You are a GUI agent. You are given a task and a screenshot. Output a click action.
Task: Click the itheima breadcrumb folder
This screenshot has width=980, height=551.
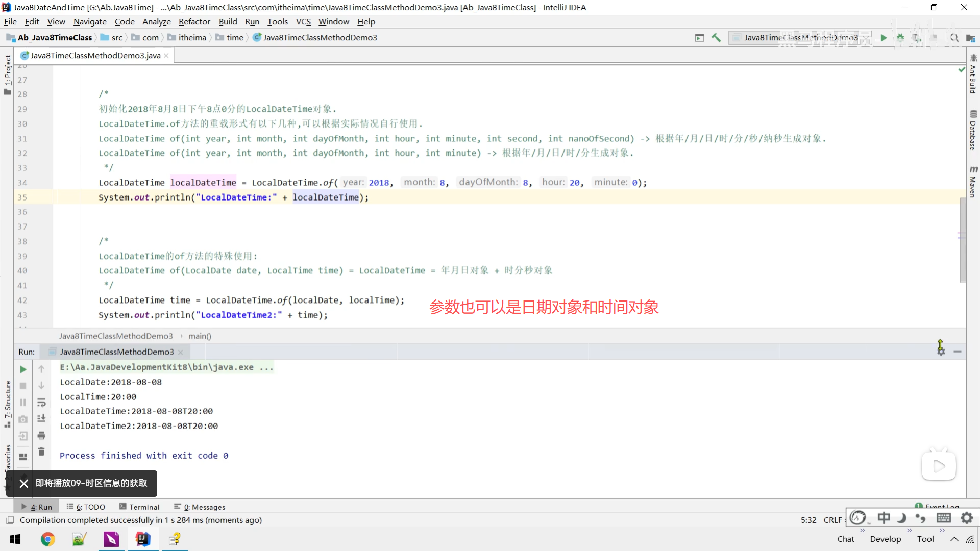(192, 38)
